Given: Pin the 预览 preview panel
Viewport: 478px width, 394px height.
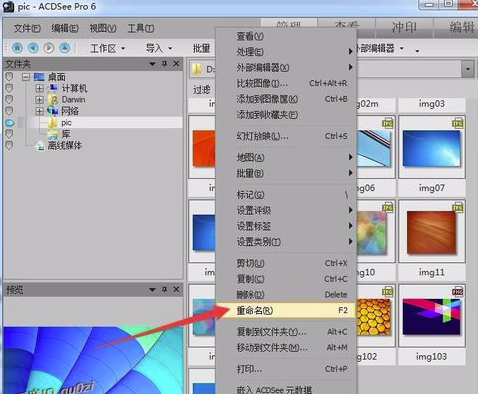Looking at the screenshot, I should coord(164,289).
